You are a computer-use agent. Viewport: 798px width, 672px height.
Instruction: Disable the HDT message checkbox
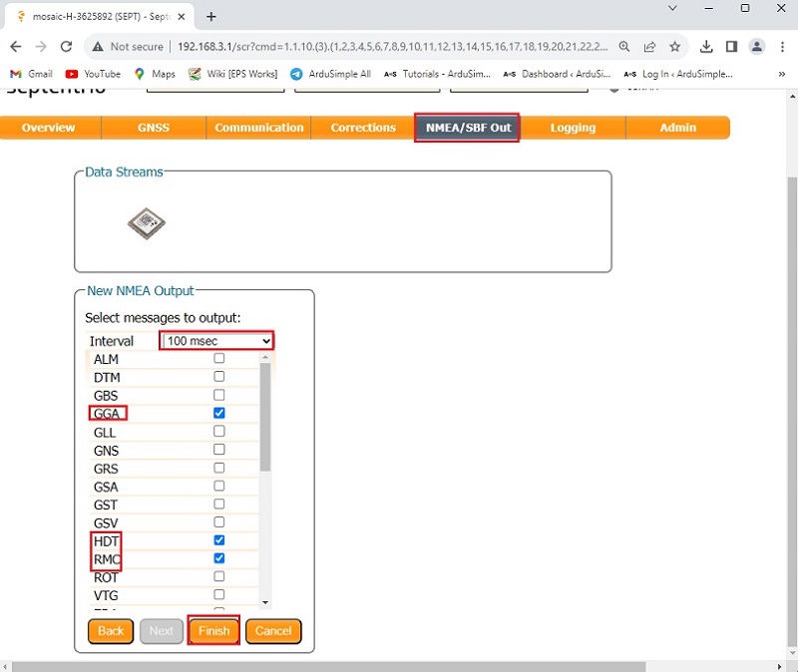click(x=219, y=540)
